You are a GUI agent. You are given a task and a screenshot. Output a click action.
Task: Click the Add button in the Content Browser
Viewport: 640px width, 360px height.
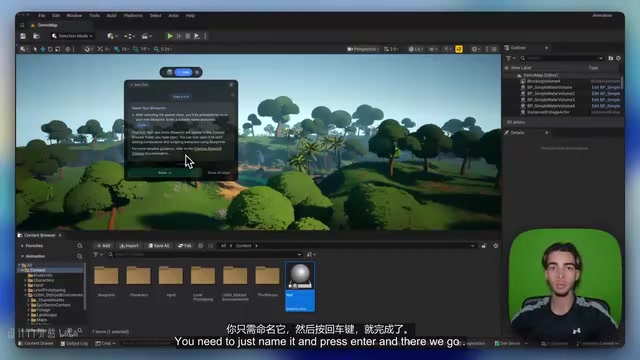104,246
